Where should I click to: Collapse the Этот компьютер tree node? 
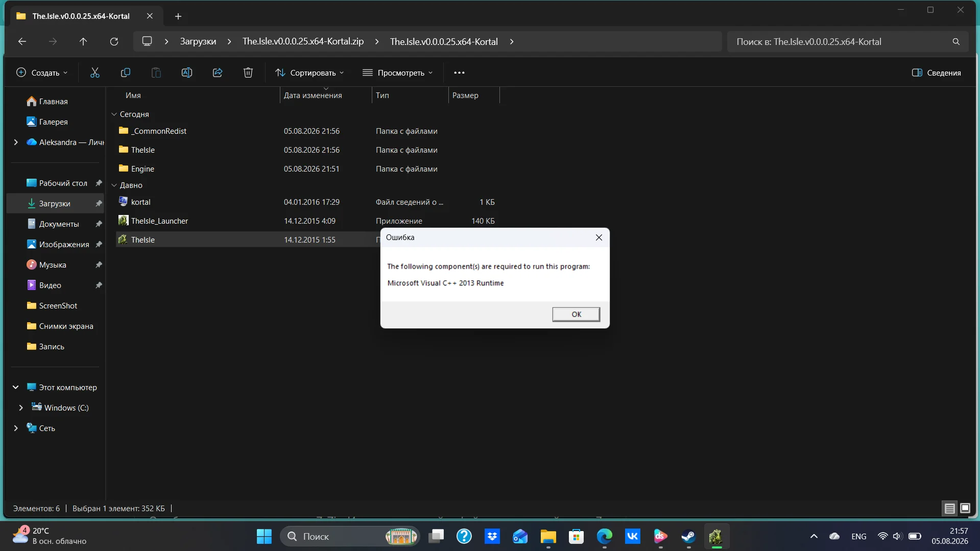tap(16, 388)
